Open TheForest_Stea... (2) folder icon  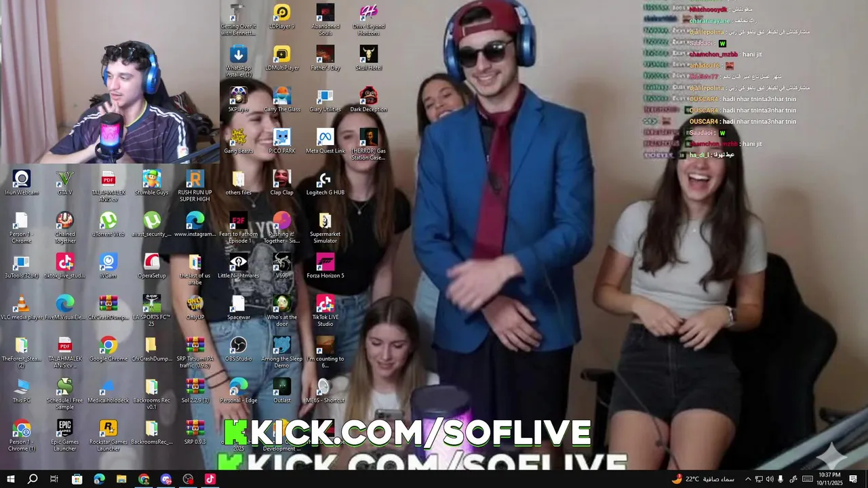click(x=22, y=352)
